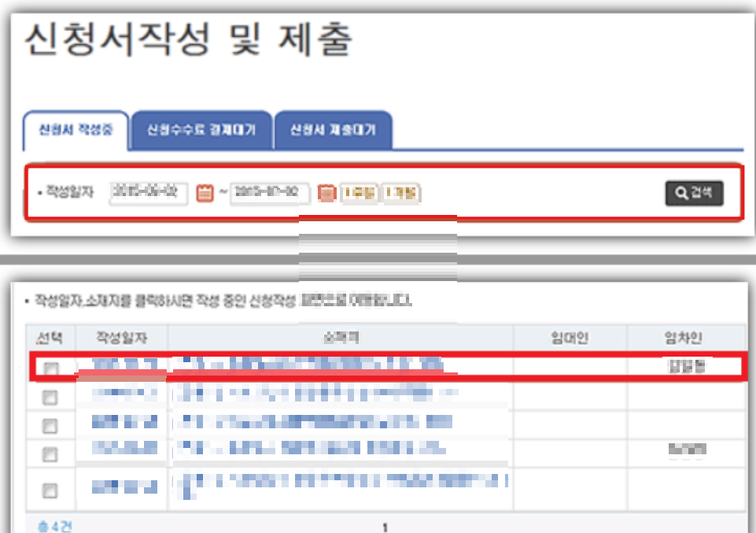Switch to the 신청수수료 결제대기 tab
756x533 pixels.
coord(202,130)
